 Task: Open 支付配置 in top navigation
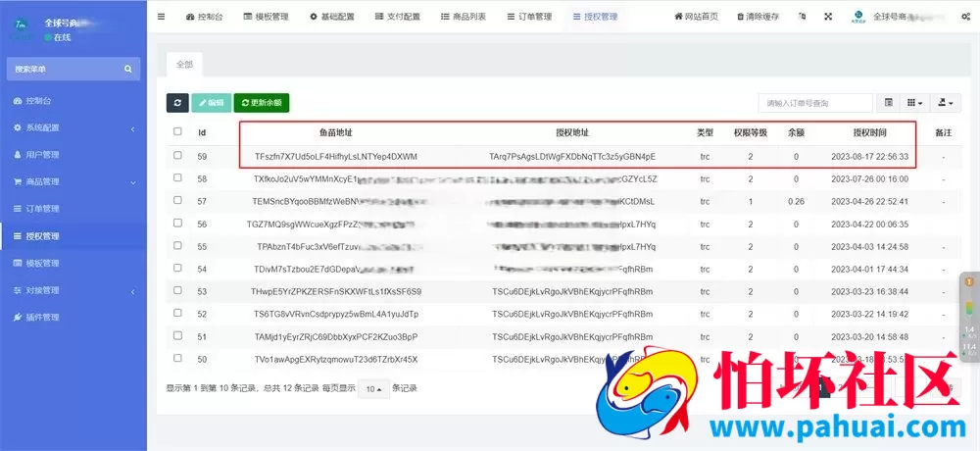click(398, 17)
